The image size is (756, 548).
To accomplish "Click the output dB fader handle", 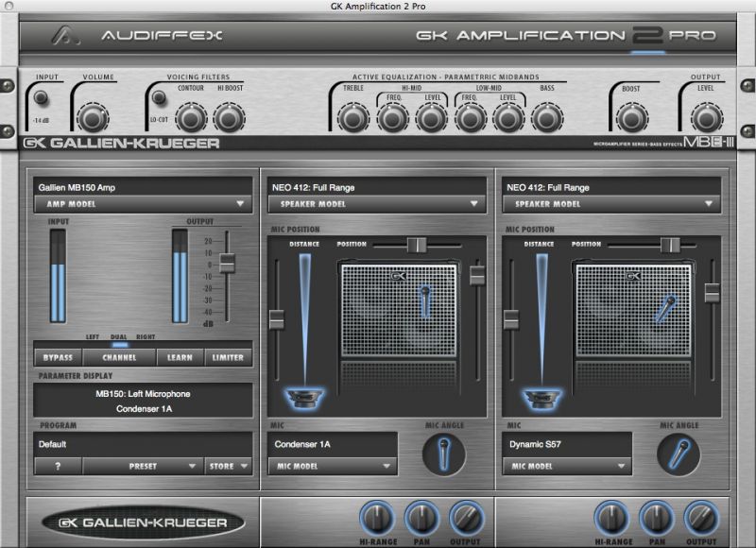I will point(227,264).
